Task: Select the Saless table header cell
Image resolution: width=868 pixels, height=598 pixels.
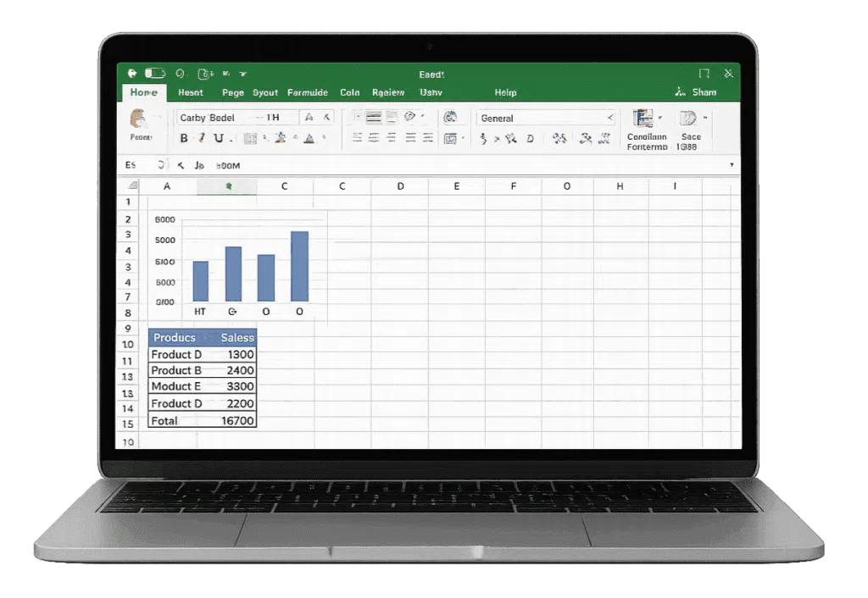Action: click(x=236, y=337)
